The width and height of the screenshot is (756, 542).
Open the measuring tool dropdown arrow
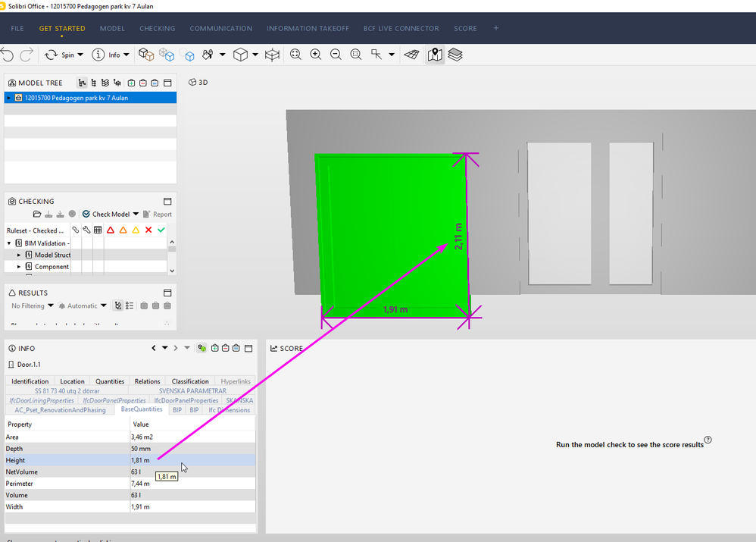392,55
